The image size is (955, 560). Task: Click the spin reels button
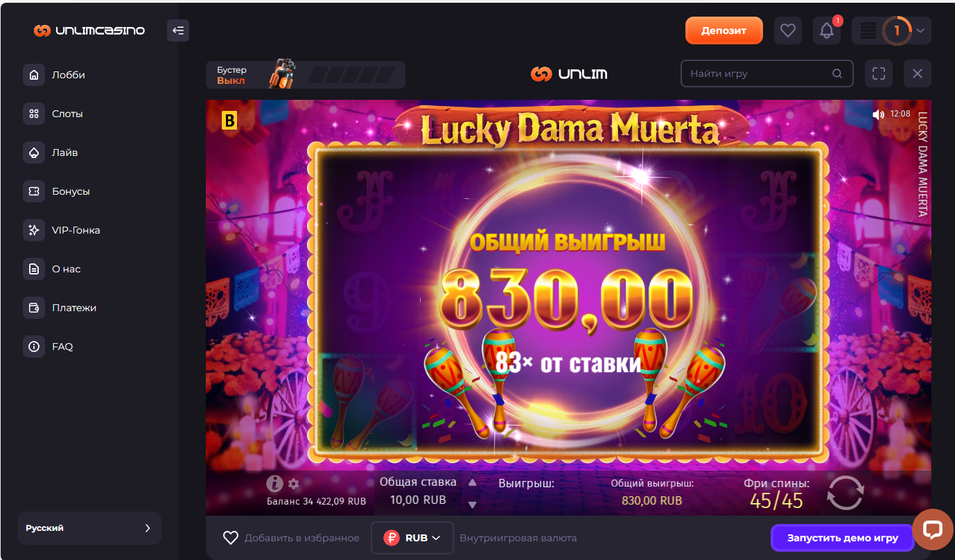[x=846, y=493]
